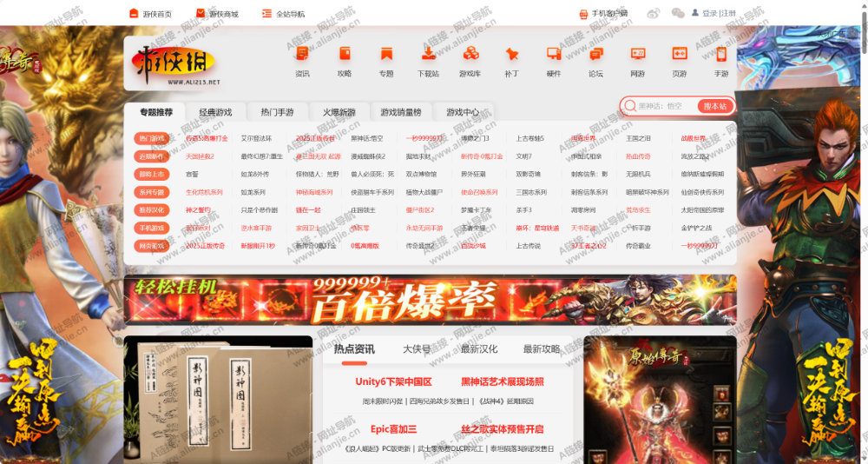Open the 王者荣耀 link

pyautogui.click(x=473, y=228)
